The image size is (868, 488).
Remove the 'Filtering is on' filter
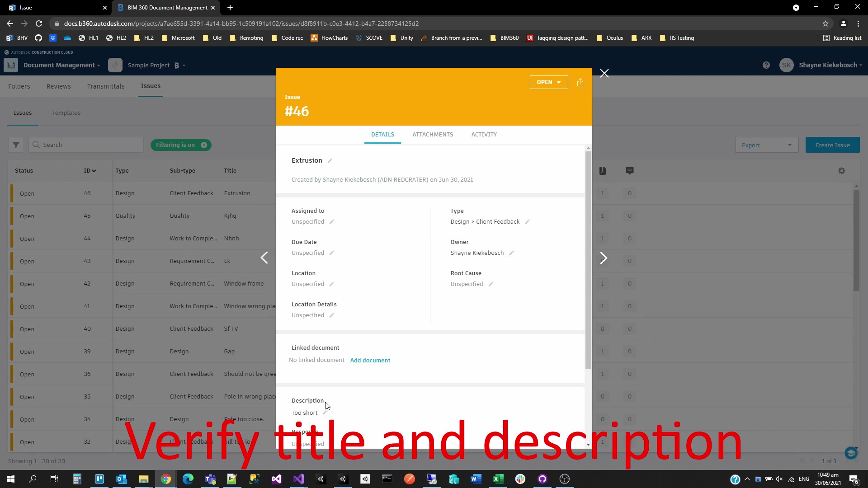pos(204,145)
